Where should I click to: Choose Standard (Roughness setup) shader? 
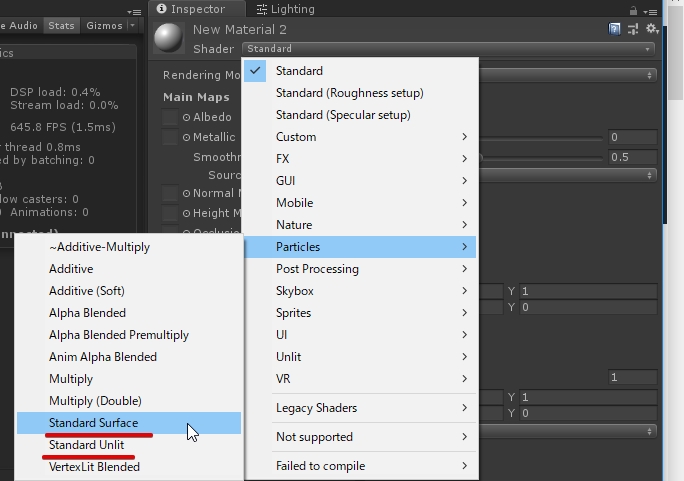pyautogui.click(x=360, y=93)
